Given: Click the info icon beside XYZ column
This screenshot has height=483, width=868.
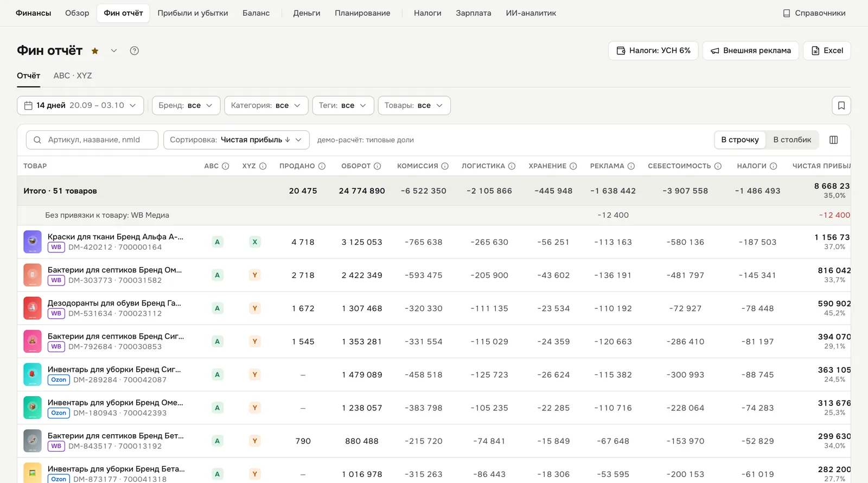Looking at the screenshot, I should click(263, 166).
